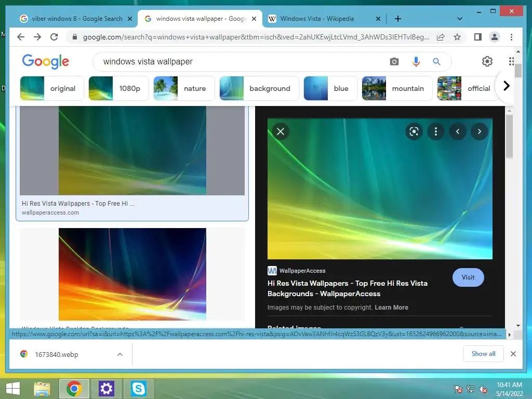Search by image with camera icon

pyautogui.click(x=394, y=61)
